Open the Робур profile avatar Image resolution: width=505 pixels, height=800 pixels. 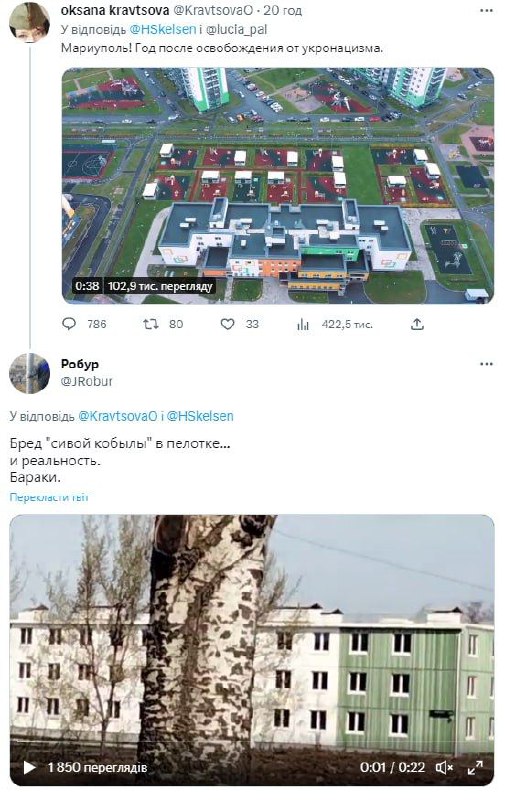(x=29, y=373)
